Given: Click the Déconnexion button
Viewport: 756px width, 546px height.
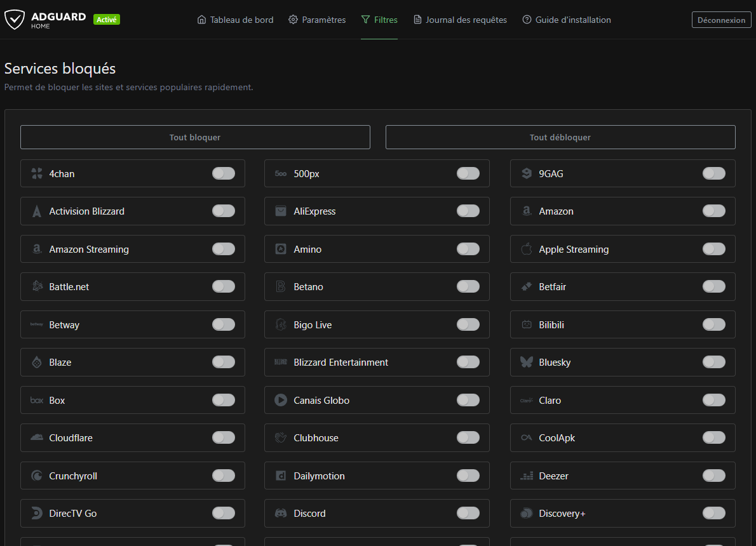Looking at the screenshot, I should coord(721,20).
